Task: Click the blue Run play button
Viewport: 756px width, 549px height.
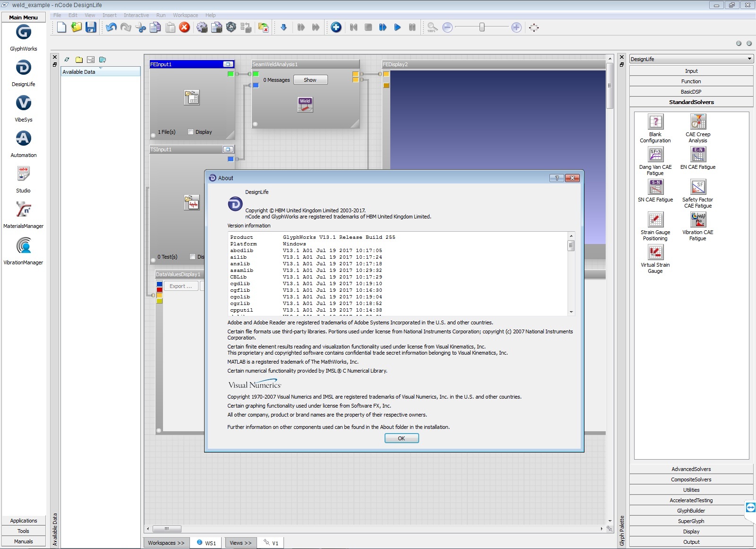Action: click(397, 27)
